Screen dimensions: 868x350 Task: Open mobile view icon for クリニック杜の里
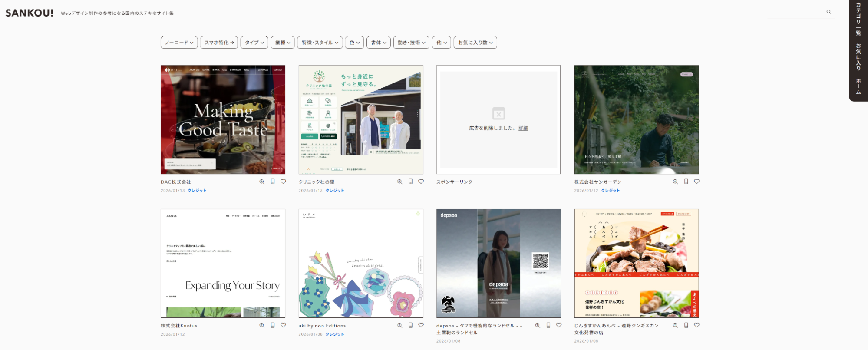[410, 182]
